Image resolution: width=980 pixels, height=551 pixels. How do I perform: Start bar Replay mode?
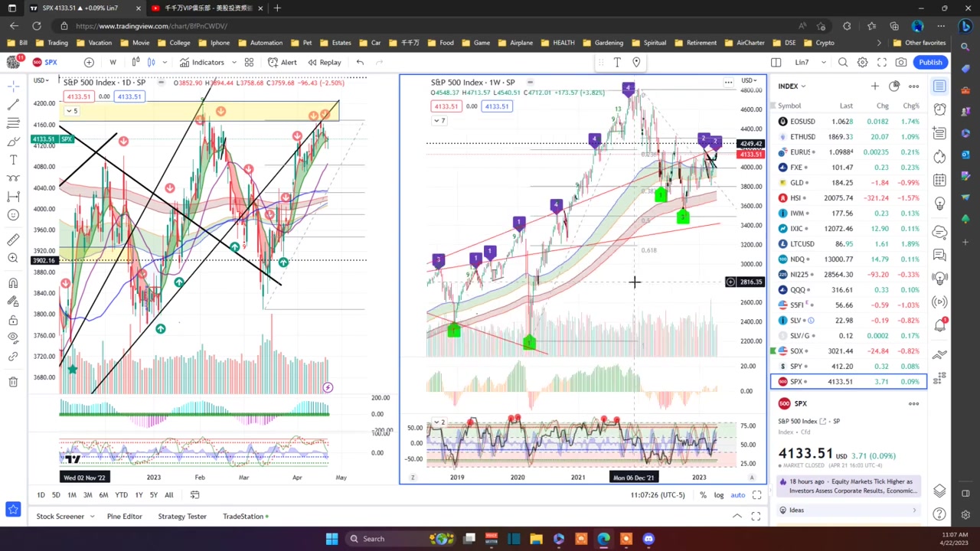click(324, 62)
